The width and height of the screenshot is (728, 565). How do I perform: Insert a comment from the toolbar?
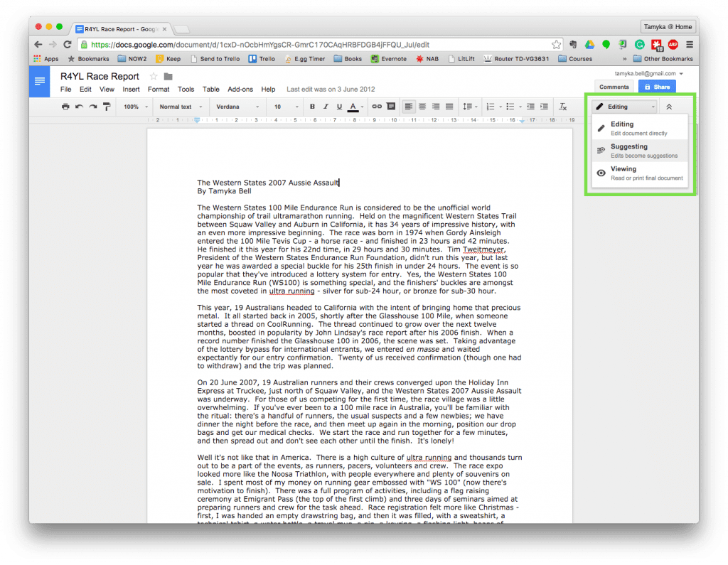[391, 107]
